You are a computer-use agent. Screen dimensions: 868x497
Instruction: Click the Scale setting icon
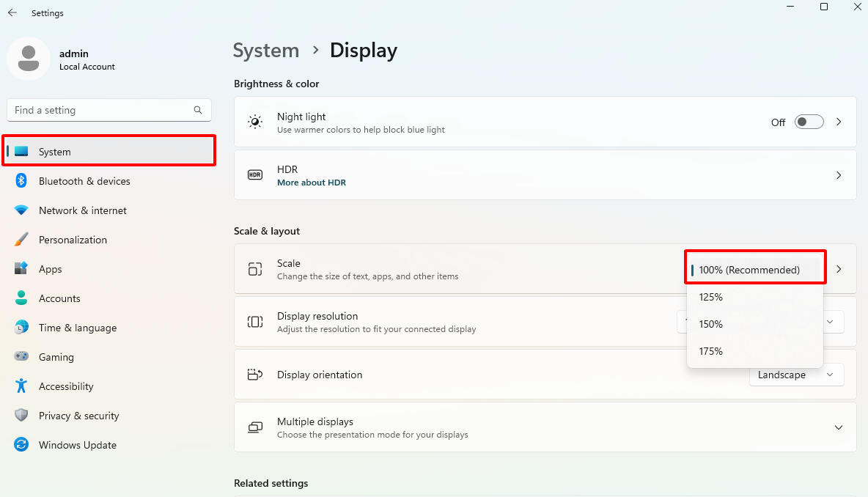pyautogui.click(x=254, y=269)
